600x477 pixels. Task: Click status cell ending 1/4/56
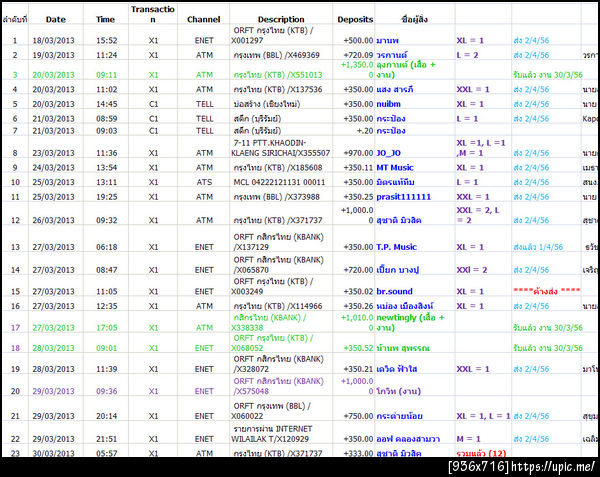538,247
